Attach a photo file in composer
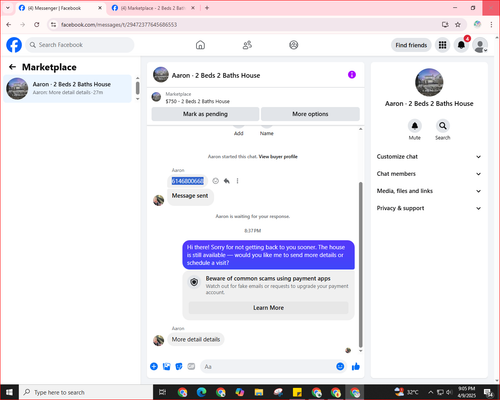The height and width of the screenshot is (400, 500). [166, 367]
